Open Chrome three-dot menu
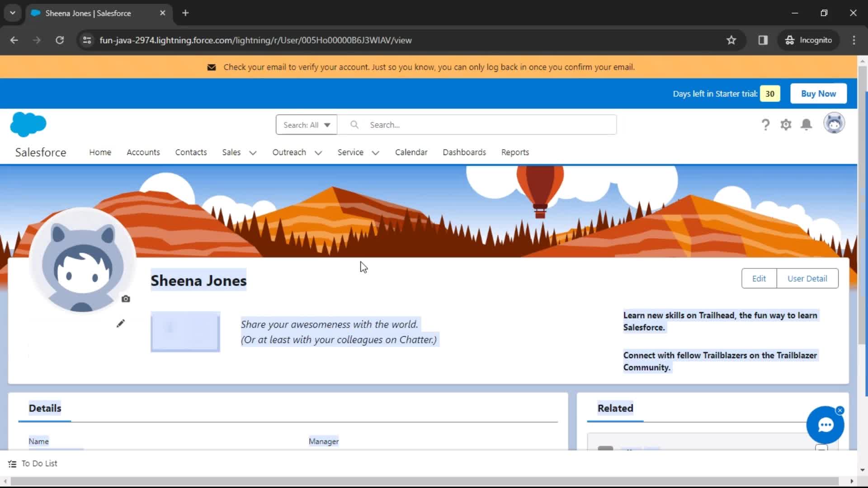 (x=854, y=40)
